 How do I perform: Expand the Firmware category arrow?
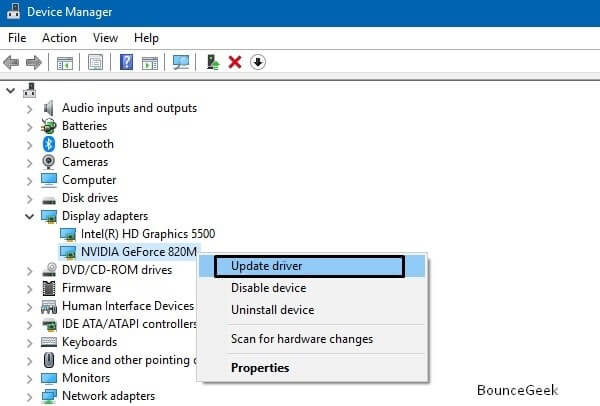(29, 289)
